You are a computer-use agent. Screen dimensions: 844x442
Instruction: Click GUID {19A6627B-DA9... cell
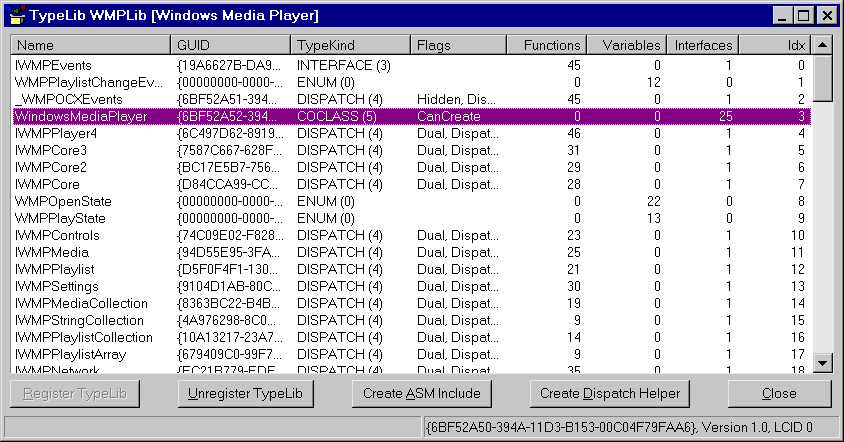(x=229, y=66)
